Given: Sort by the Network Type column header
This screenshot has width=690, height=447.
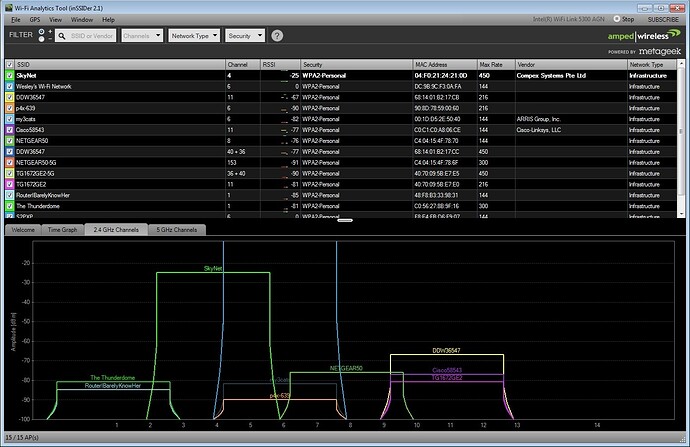Looking at the screenshot, I should point(652,65).
